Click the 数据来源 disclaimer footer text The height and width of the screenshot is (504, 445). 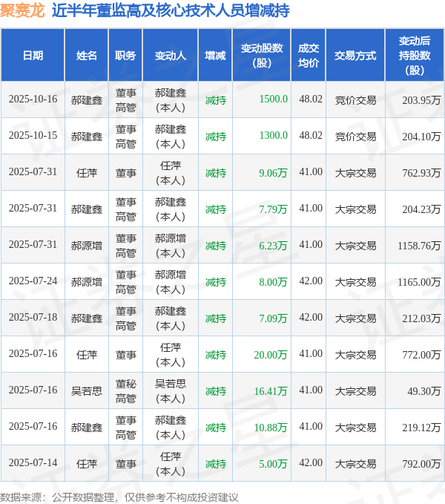click(x=119, y=497)
